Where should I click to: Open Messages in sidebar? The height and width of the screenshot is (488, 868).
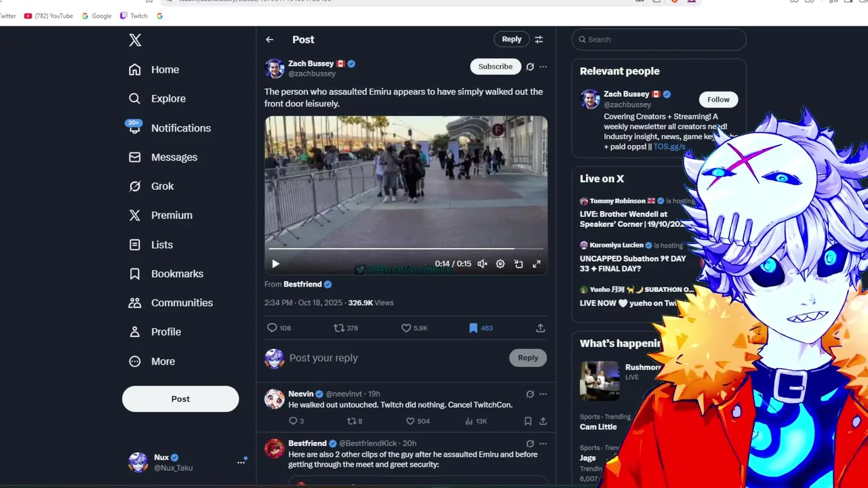pos(163,157)
